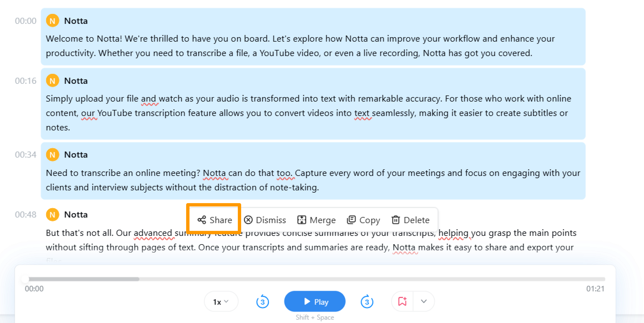Click the 01:21 total duration label

click(x=595, y=289)
